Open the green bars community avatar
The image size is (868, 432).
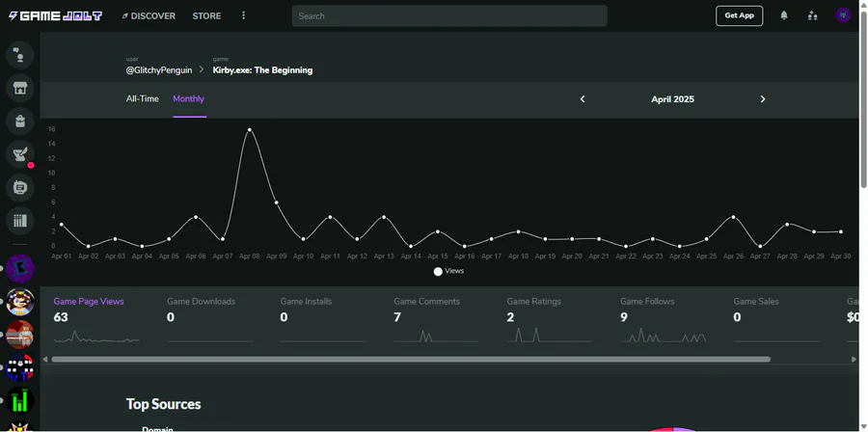20,401
